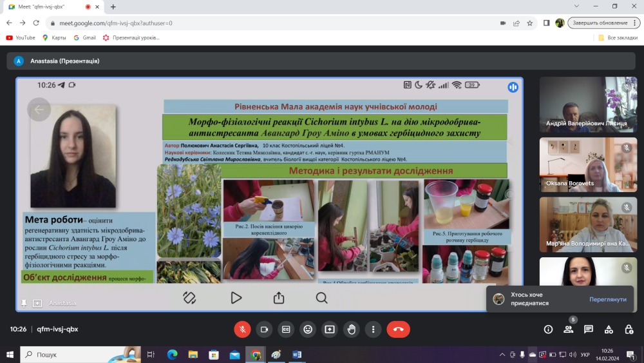Raise your hand in the meeting
Image resolution: width=644 pixels, height=363 pixels.
[351, 329]
